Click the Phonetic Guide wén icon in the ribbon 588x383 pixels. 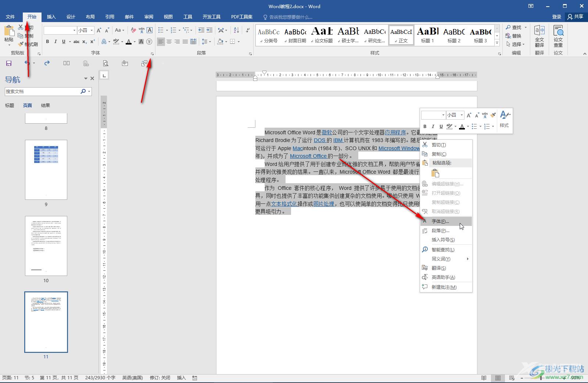(x=141, y=30)
